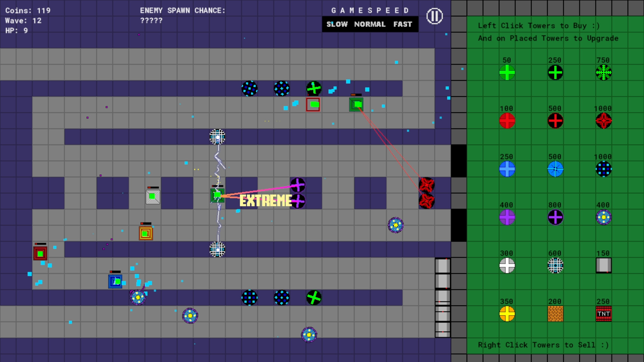
Task: Upgrade the green tower near the EXTREME text
Action: point(217,195)
